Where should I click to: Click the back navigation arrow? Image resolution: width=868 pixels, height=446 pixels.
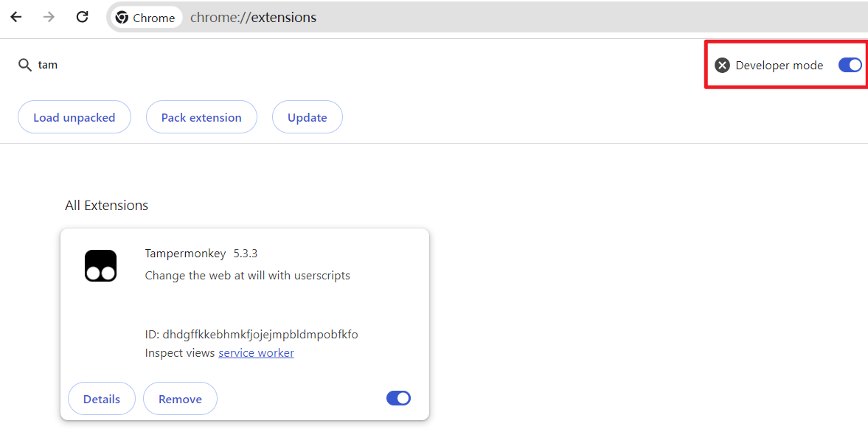click(x=15, y=17)
